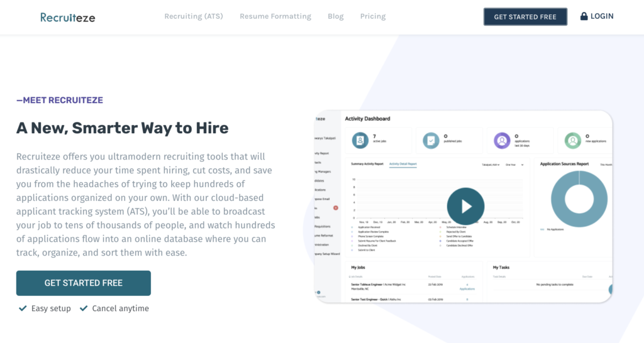Switch to Summary Activity Report tab
644x343 pixels.
(x=367, y=164)
